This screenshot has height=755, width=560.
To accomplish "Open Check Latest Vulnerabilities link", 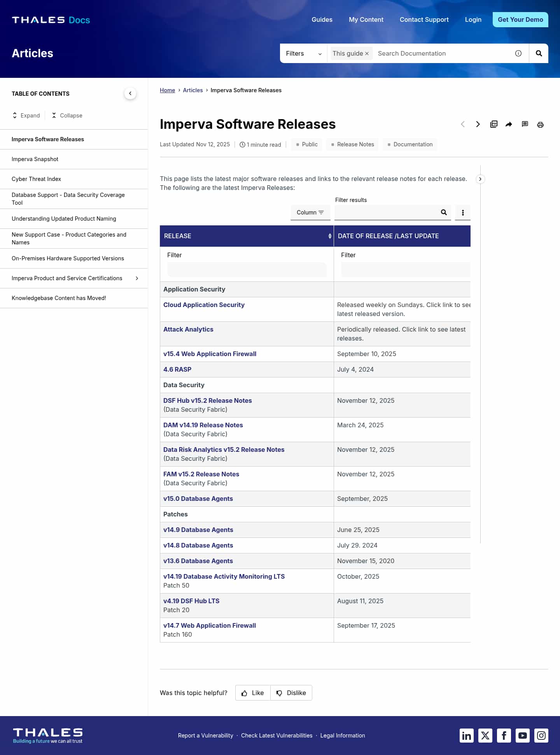I will coord(277,736).
